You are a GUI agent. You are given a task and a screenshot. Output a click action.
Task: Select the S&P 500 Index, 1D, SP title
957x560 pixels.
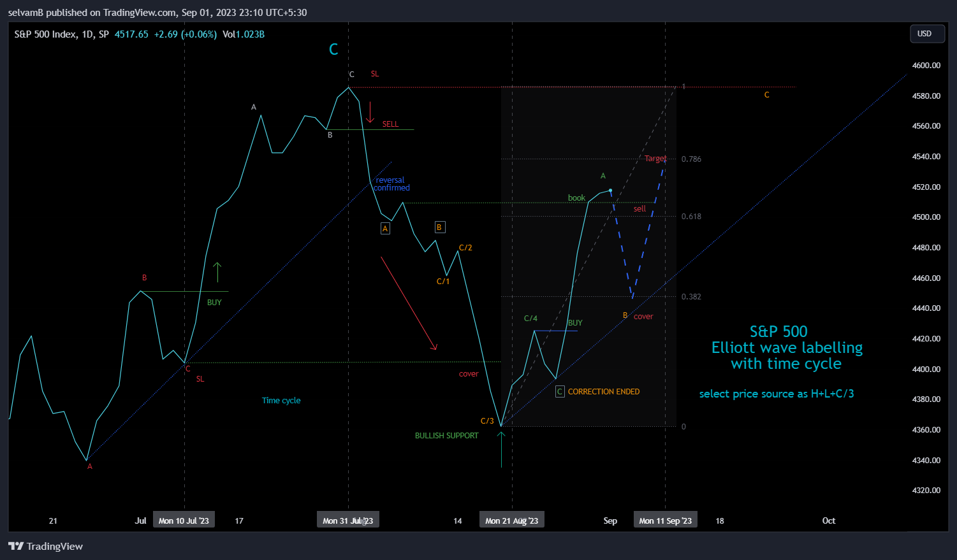pyautogui.click(x=61, y=34)
